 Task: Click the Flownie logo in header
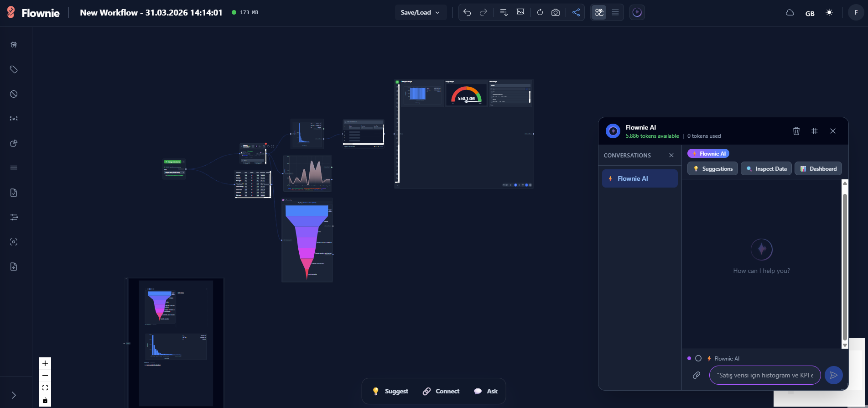[x=33, y=12]
